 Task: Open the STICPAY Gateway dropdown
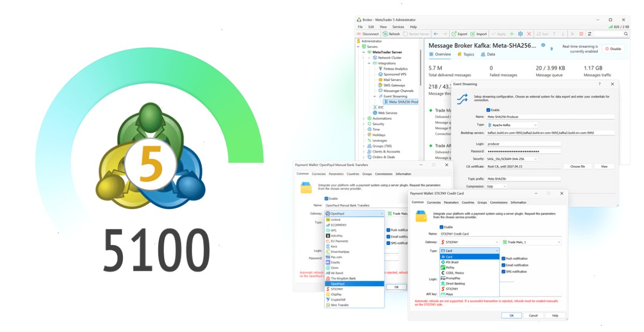(469, 242)
